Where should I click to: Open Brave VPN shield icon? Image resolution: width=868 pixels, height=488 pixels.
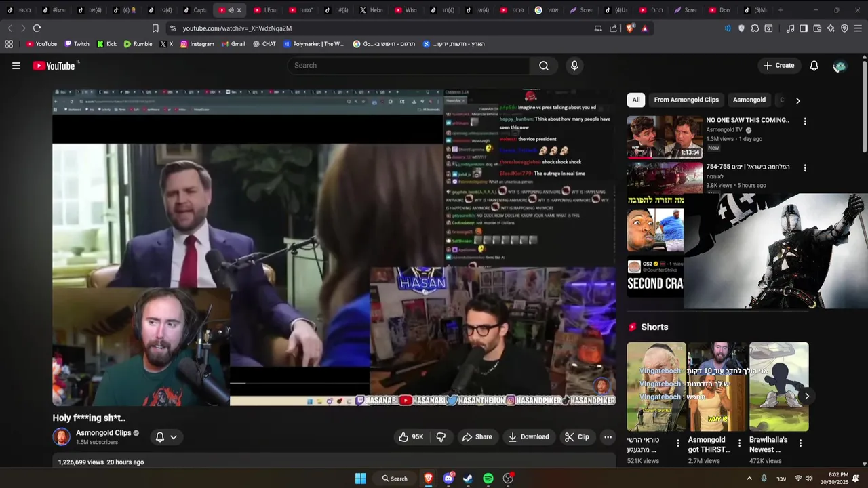pyautogui.click(x=844, y=28)
